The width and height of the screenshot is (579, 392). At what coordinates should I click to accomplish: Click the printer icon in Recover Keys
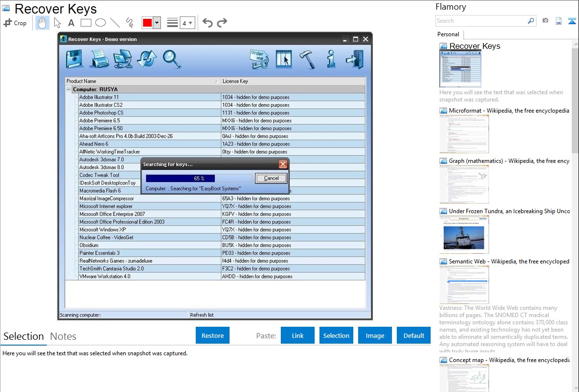point(99,59)
